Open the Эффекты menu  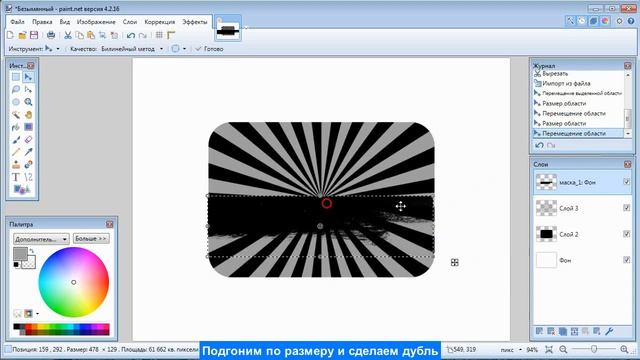(x=195, y=22)
